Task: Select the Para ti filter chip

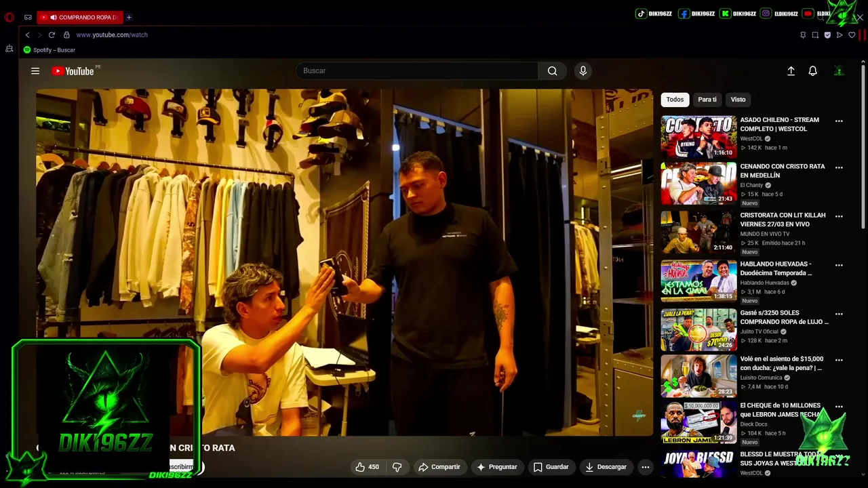Action: 707,100
